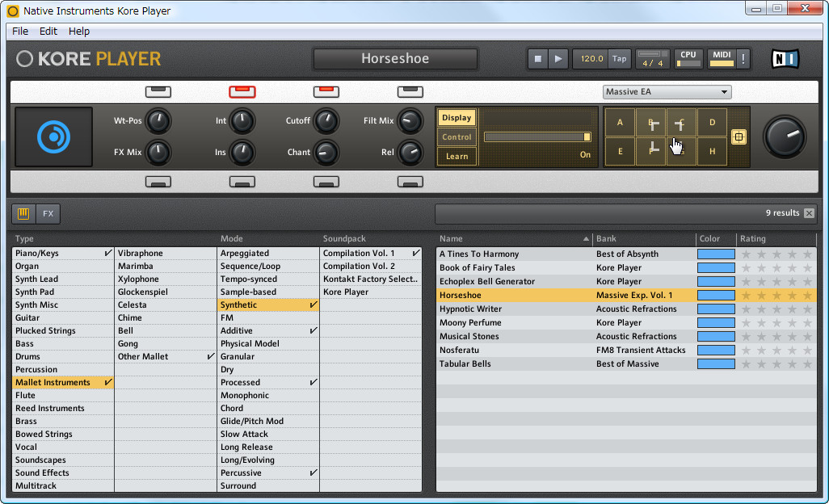Open the Edit menu
Screen dimensions: 829x504
click(48, 31)
